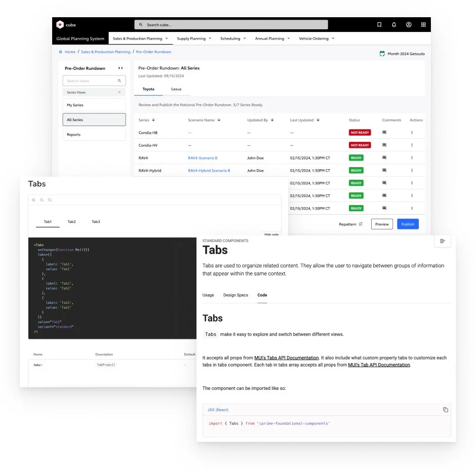Click NOT READY status for Corolla HB

(x=360, y=133)
